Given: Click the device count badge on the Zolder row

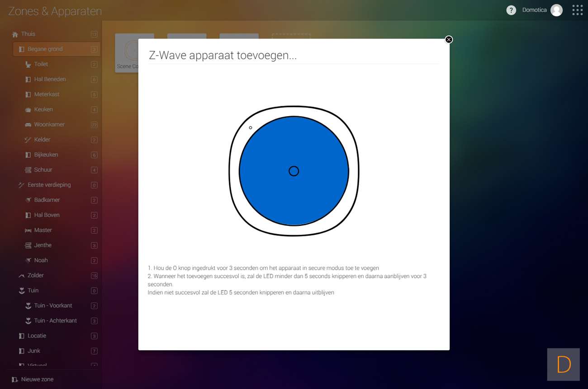Looking at the screenshot, I should coord(94,276).
